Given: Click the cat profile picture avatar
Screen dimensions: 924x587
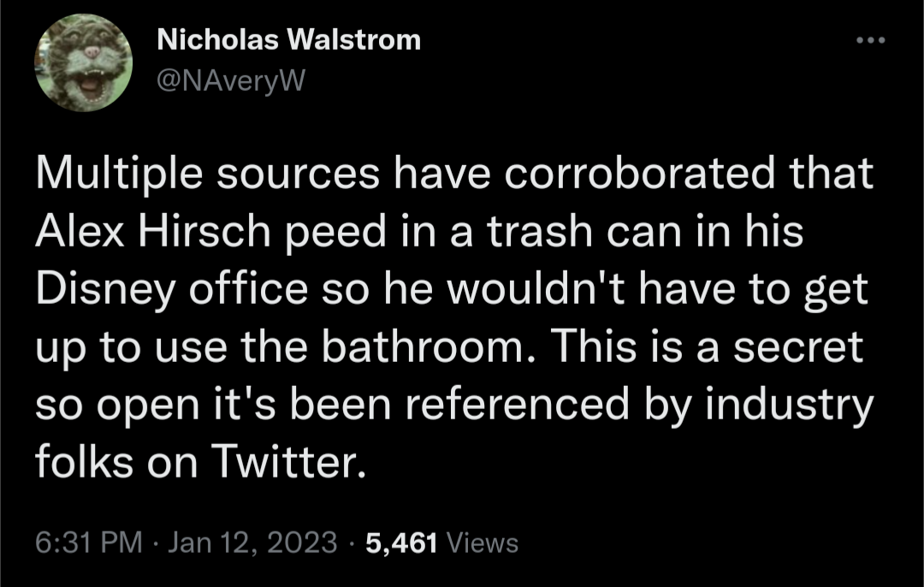Looking at the screenshot, I should (84, 62).
